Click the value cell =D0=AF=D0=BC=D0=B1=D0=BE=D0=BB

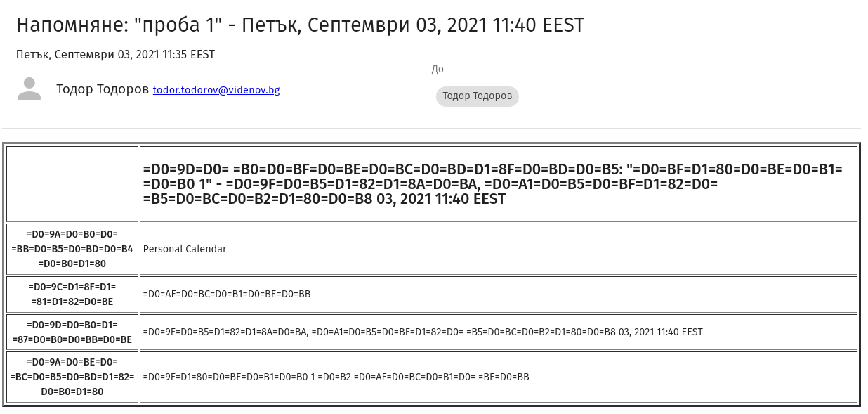click(x=227, y=294)
